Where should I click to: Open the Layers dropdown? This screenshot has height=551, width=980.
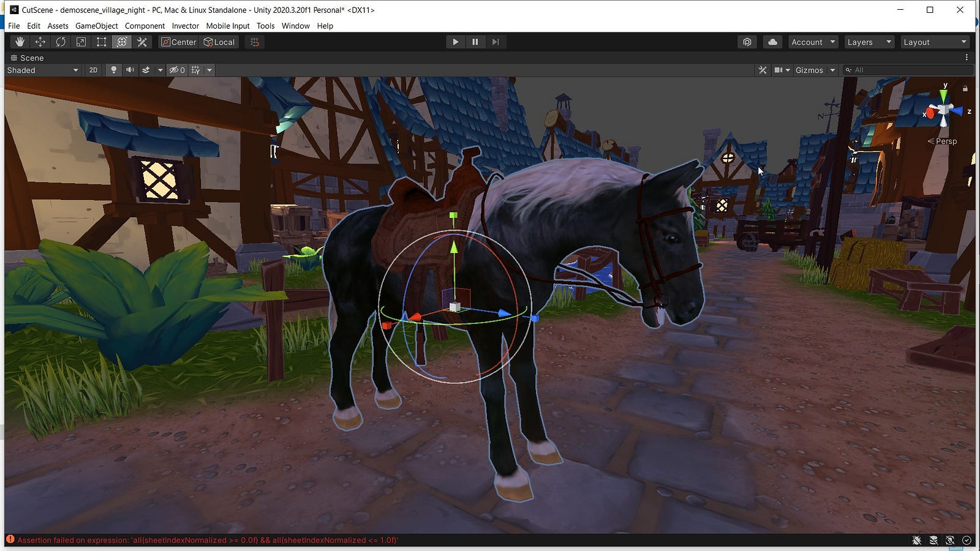(x=869, y=42)
